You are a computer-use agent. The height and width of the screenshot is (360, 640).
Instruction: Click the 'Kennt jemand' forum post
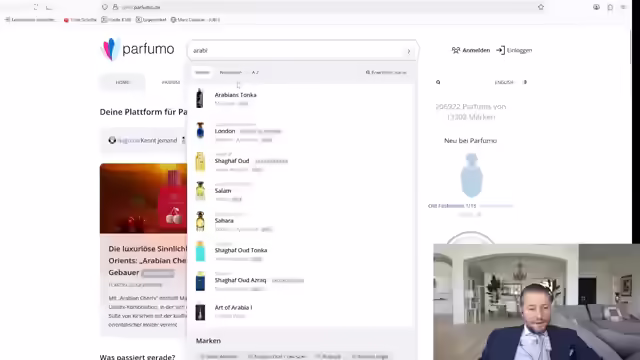coord(143,140)
